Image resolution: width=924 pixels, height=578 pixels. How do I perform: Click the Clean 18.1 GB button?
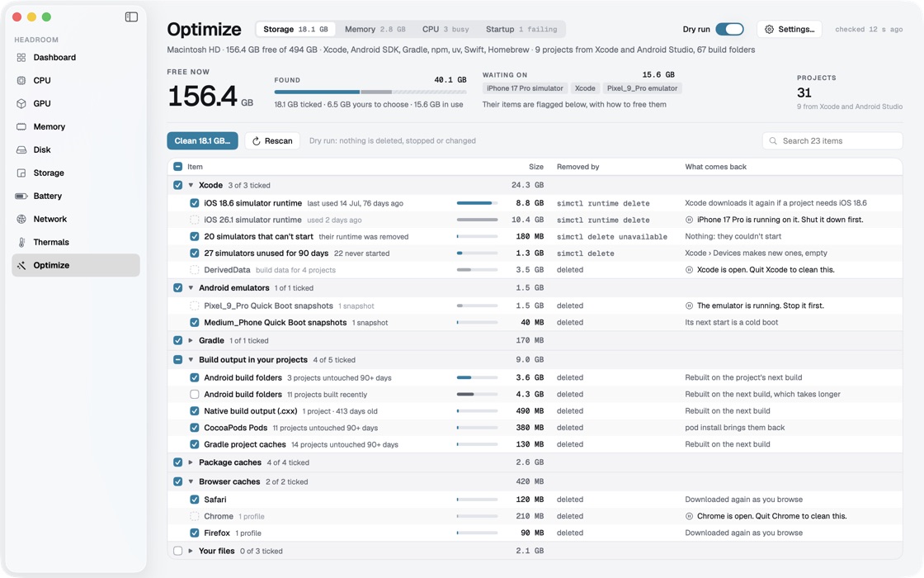tap(203, 141)
